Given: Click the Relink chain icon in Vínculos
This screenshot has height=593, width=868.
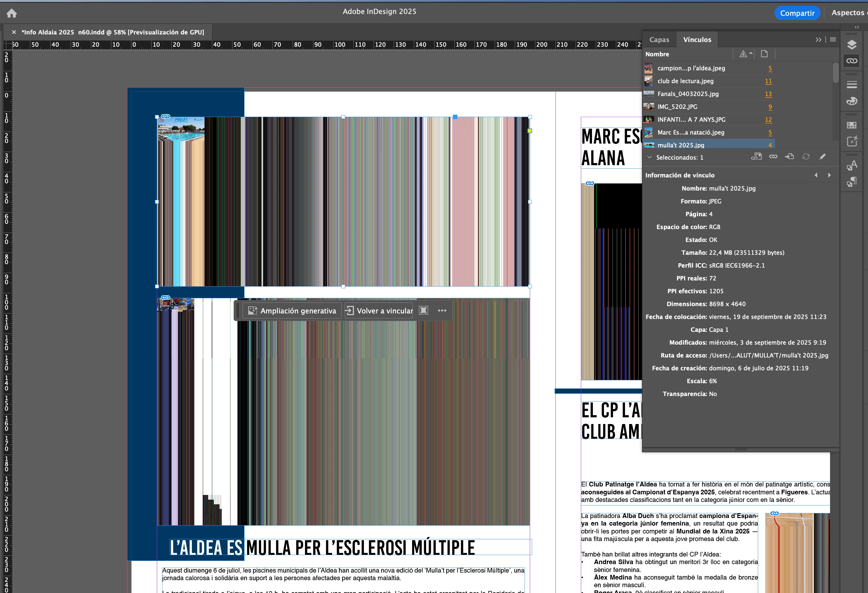Looking at the screenshot, I should pyautogui.click(x=773, y=157).
